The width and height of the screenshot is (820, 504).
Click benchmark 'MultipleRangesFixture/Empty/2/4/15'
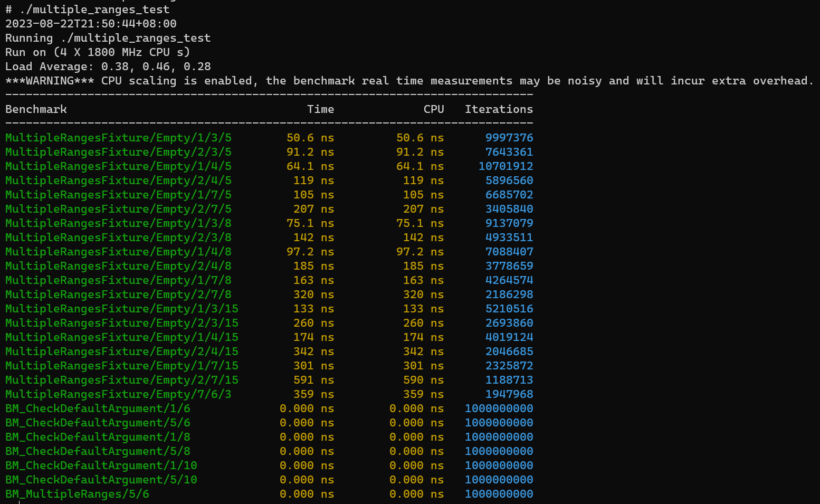[122, 351]
